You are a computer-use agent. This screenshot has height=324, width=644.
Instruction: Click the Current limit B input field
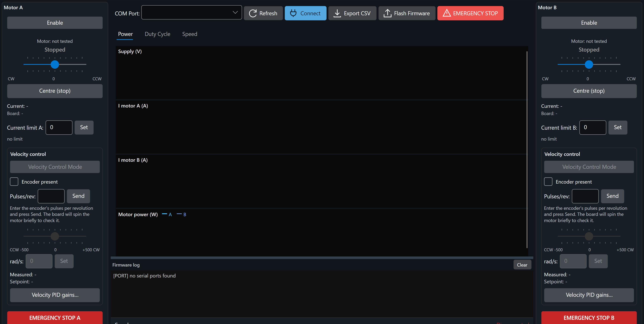click(x=593, y=127)
